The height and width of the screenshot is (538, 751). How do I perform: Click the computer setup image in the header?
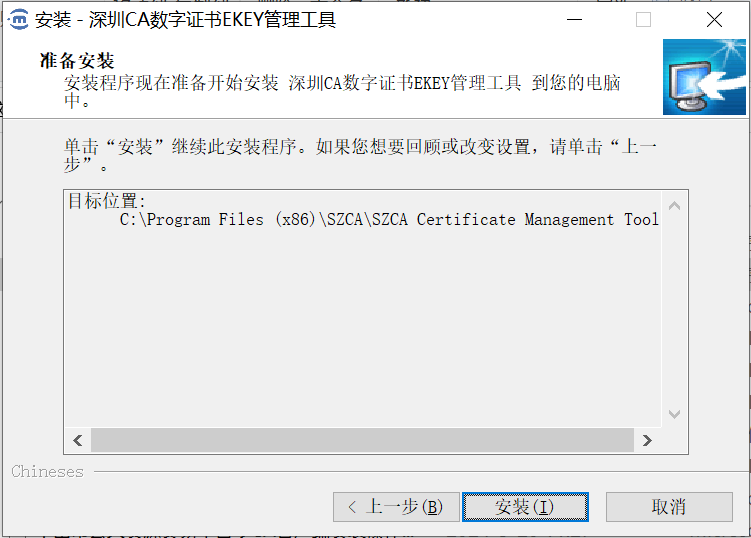tap(704, 78)
